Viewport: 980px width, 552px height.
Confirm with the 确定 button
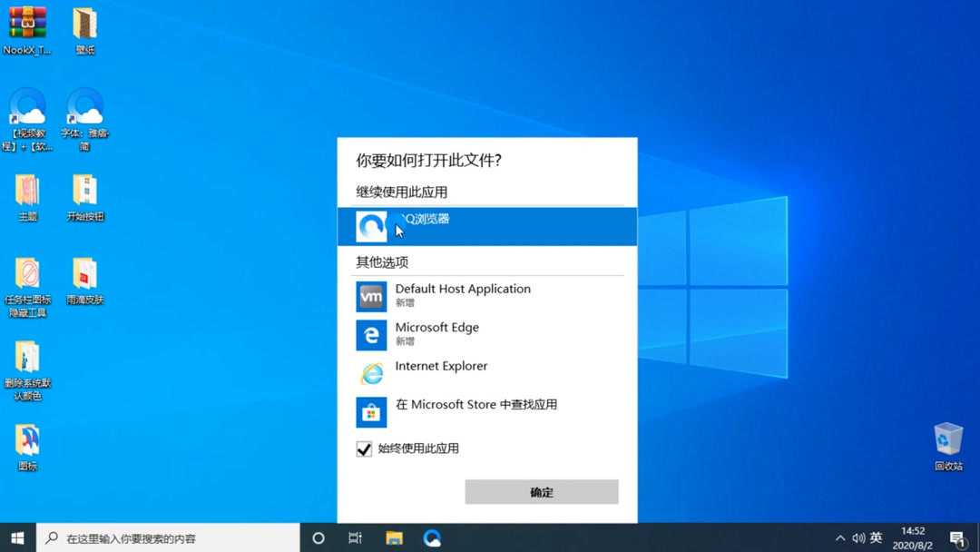pyautogui.click(x=541, y=491)
